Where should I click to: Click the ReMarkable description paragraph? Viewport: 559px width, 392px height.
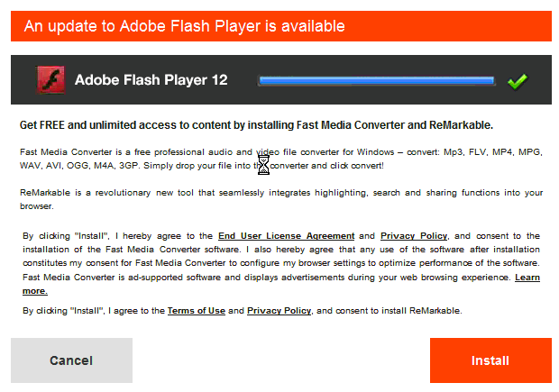(x=281, y=199)
